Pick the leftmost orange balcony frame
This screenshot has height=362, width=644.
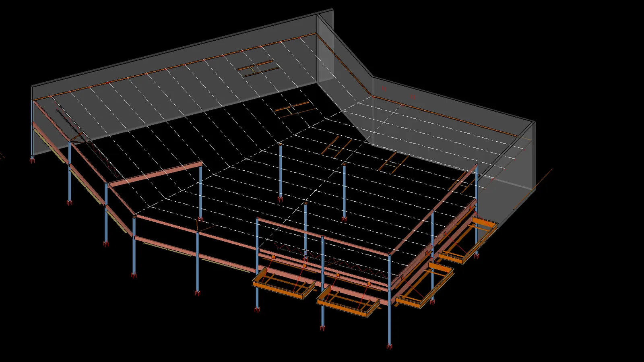[284, 283]
